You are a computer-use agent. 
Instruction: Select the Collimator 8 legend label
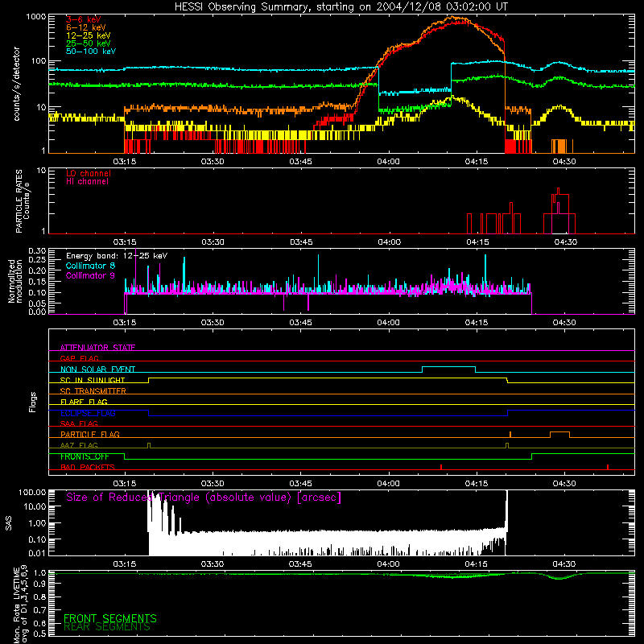click(90, 266)
